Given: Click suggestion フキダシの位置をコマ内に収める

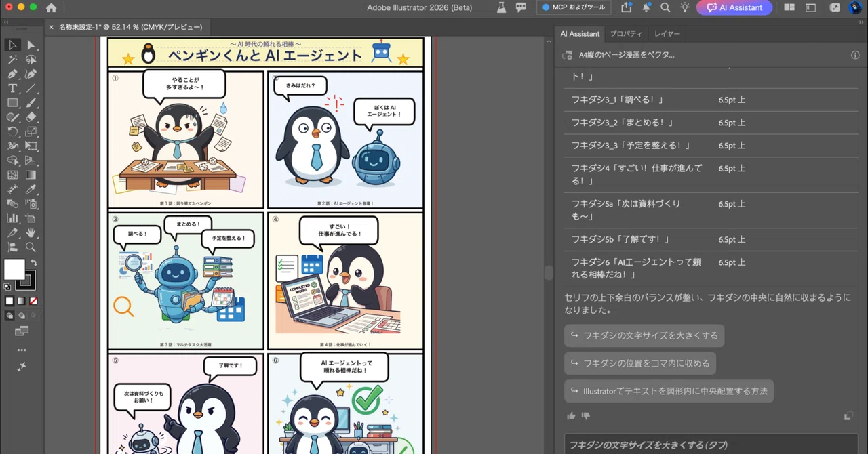Looking at the screenshot, I should point(640,363).
